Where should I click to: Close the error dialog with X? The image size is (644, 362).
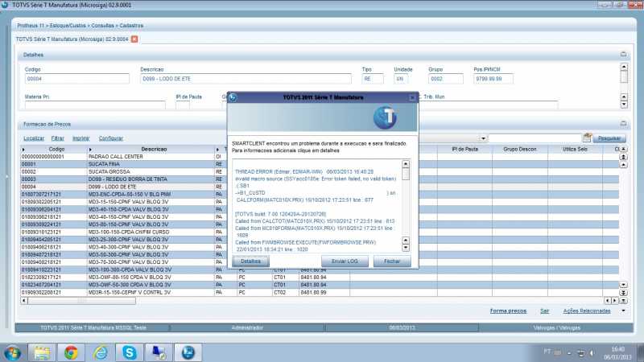[412, 97]
